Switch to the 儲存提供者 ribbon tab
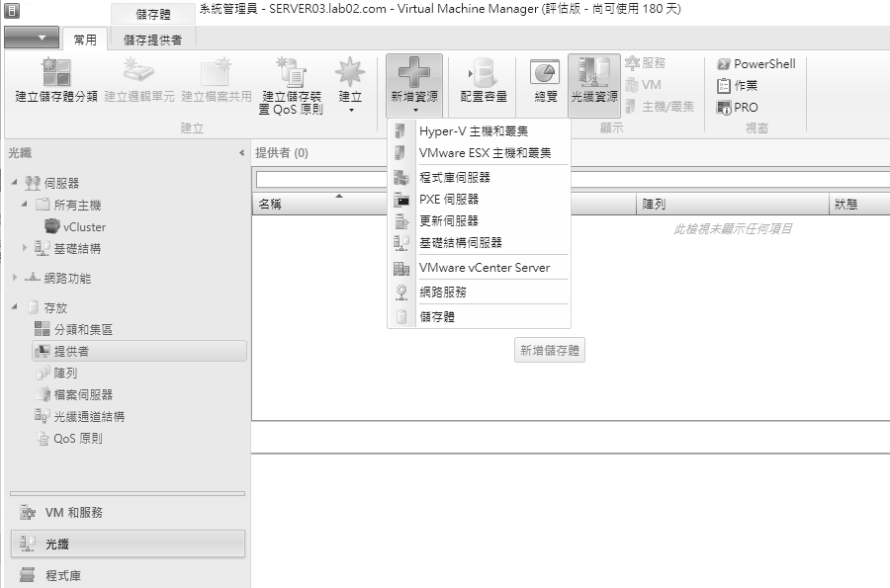 tap(152, 40)
